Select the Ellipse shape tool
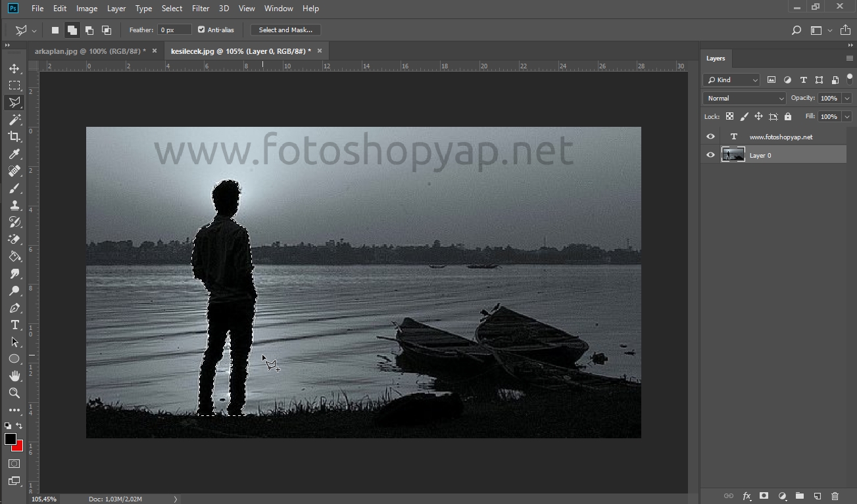 click(x=14, y=359)
